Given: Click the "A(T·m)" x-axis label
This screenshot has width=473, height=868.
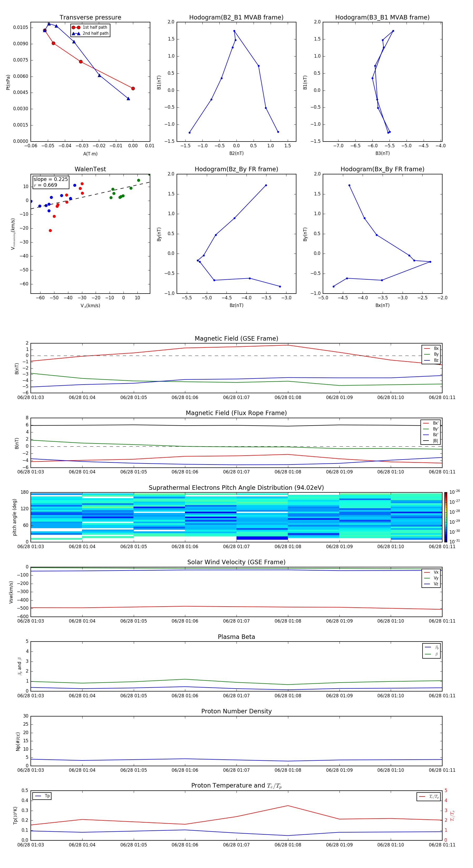Looking at the screenshot, I should point(90,154).
